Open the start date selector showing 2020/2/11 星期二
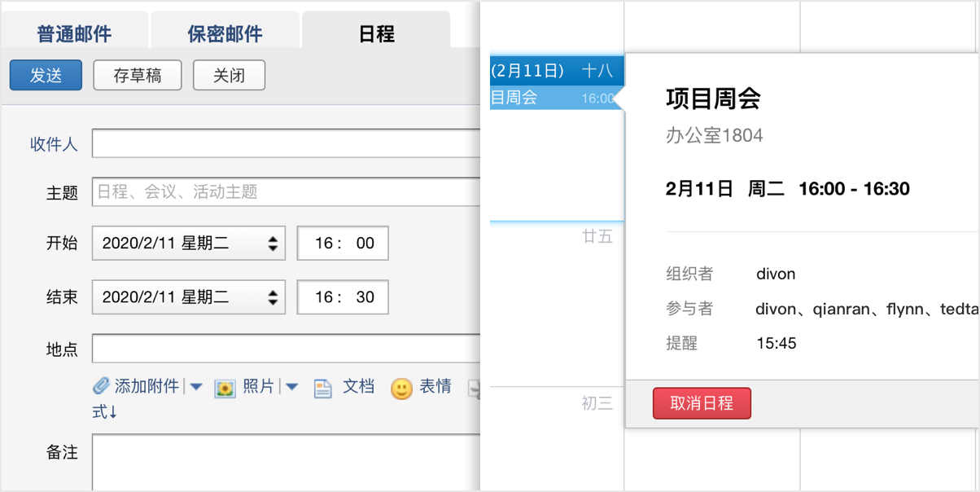Screen dimensions: 980x492 tap(188, 243)
